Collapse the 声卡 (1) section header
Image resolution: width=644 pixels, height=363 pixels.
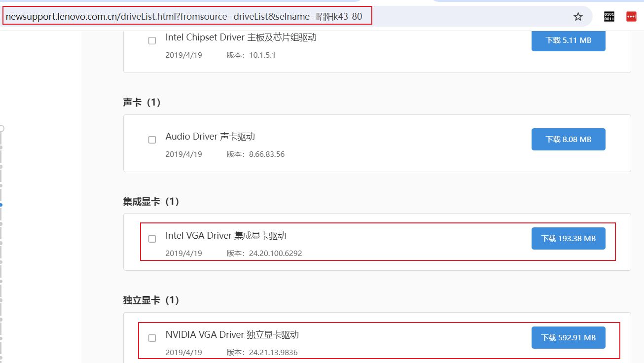point(142,102)
